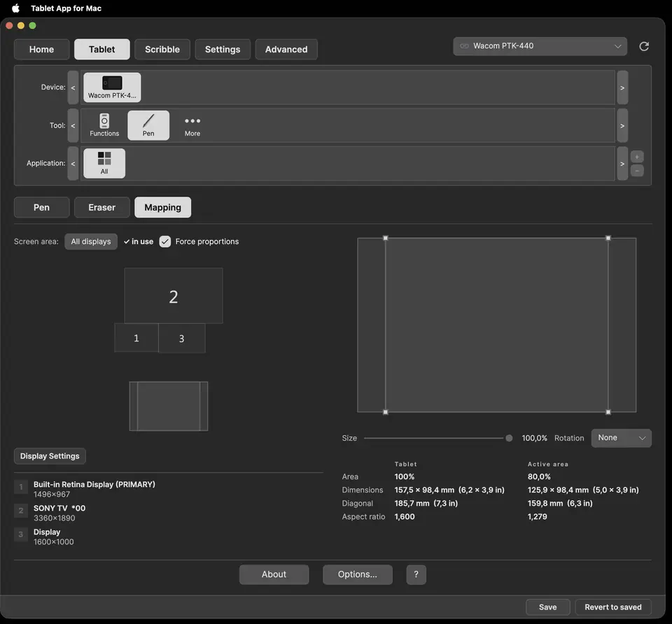
Task: Select the Pen sub-tab
Action: point(41,207)
